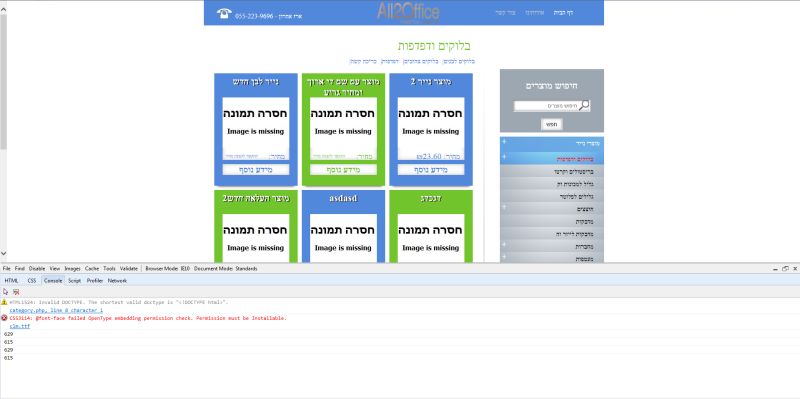Expand the מוצרי נייר sidebar category plus

pyautogui.click(x=504, y=141)
